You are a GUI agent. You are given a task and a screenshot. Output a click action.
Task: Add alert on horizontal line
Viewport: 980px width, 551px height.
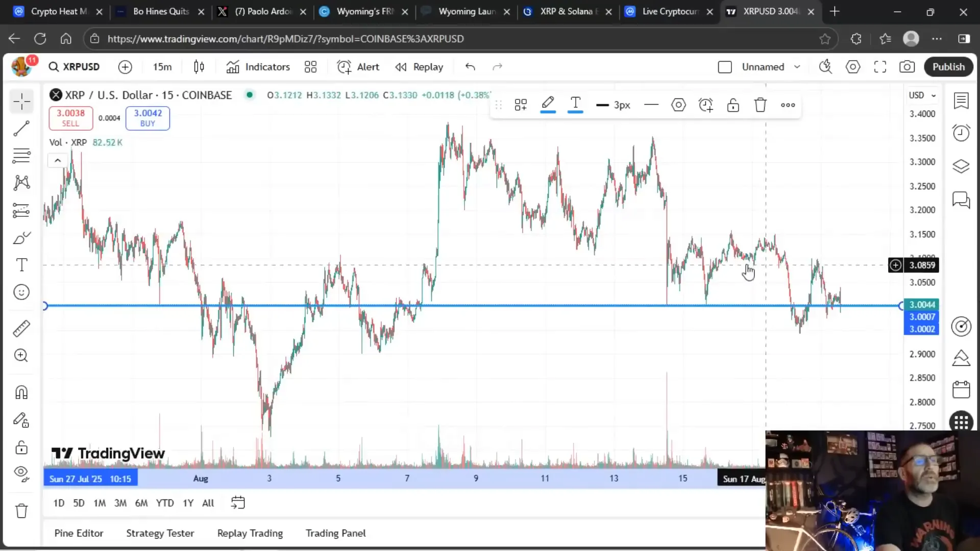706,105
